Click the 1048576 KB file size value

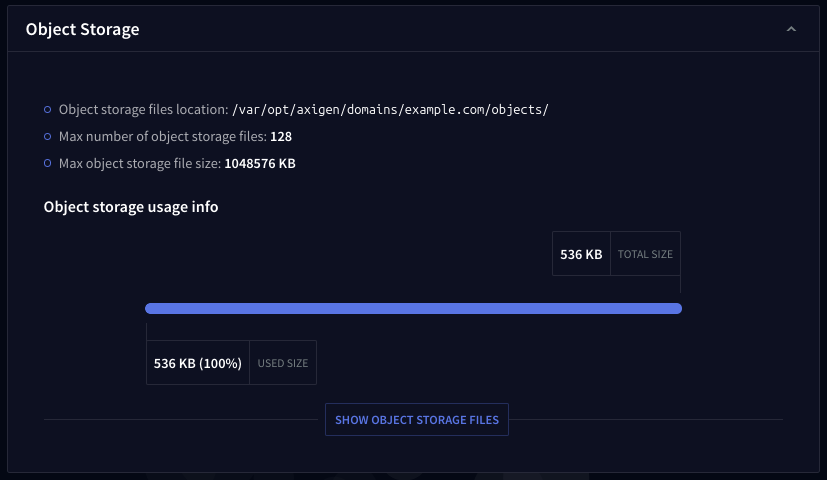(x=260, y=163)
